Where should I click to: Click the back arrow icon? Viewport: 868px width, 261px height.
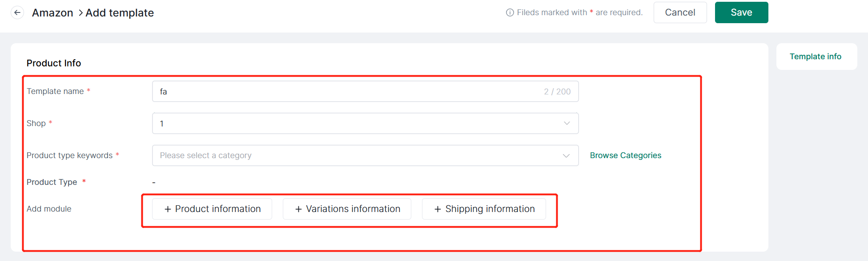(x=17, y=12)
